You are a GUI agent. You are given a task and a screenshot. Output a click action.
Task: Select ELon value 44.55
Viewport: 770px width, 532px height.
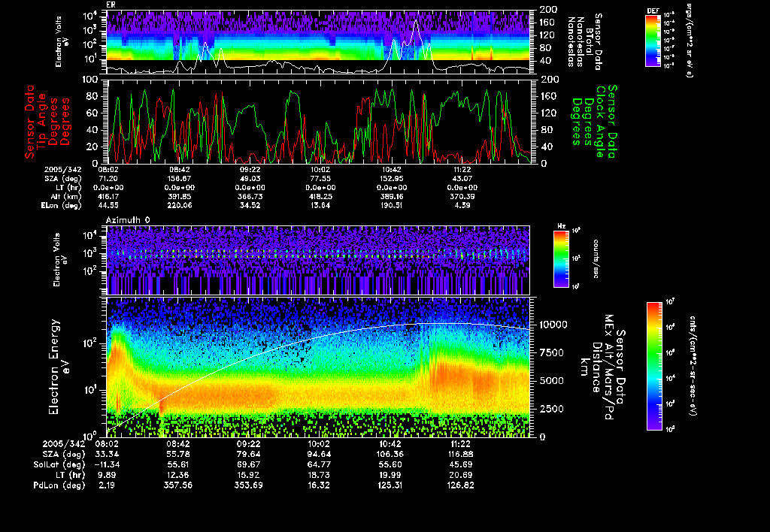(x=108, y=205)
